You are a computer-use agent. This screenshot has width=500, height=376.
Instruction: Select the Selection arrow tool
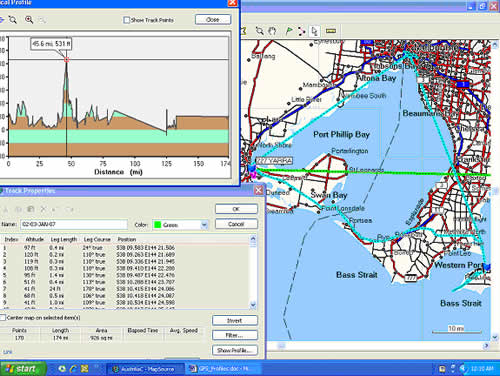(x=314, y=31)
